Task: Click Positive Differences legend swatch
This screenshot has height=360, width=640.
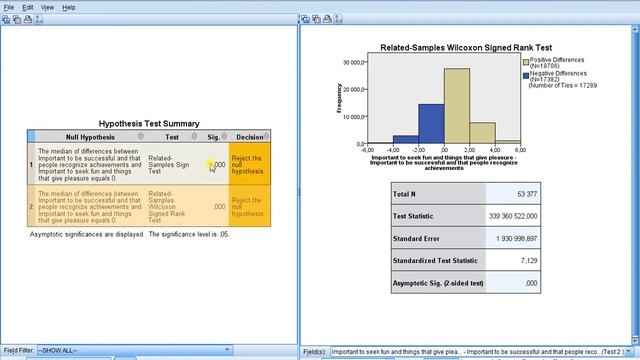Action: click(526, 62)
